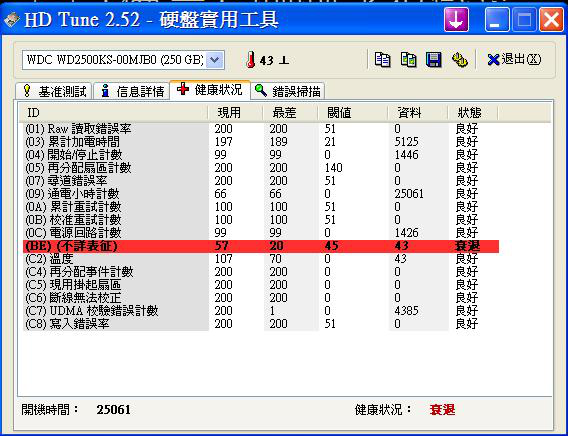Click the thermometer temperature icon
Screen dimensions: 568x436
pos(250,60)
